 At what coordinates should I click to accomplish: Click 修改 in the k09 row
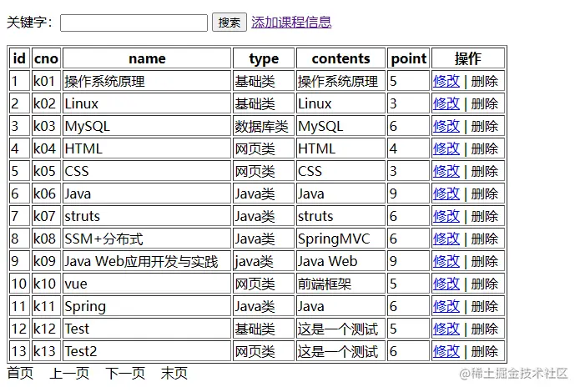tap(446, 261)
